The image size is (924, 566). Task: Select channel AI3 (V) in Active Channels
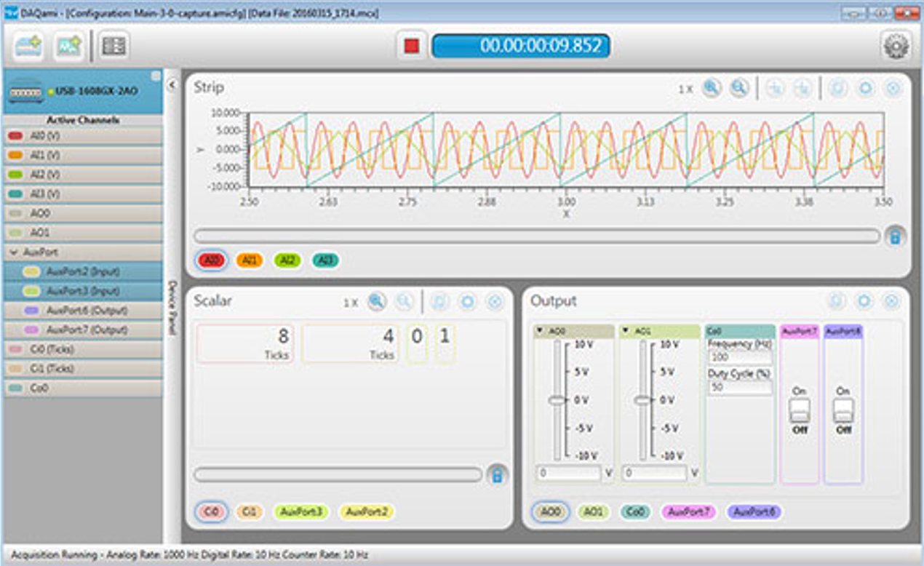[x=83, y=194]
